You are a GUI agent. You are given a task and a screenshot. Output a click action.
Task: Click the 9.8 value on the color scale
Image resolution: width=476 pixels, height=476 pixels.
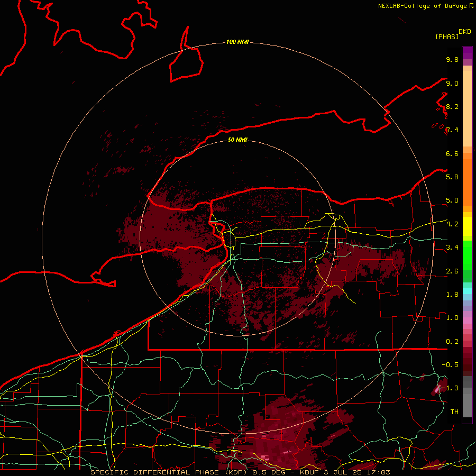pos(452,59)
